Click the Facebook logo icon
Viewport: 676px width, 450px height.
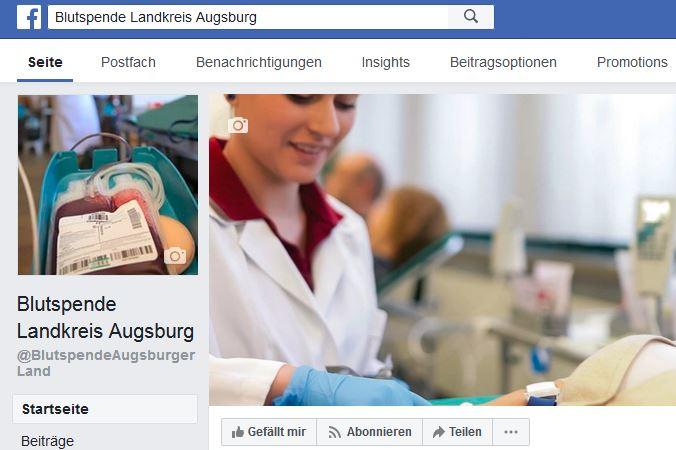coord(29,18)
